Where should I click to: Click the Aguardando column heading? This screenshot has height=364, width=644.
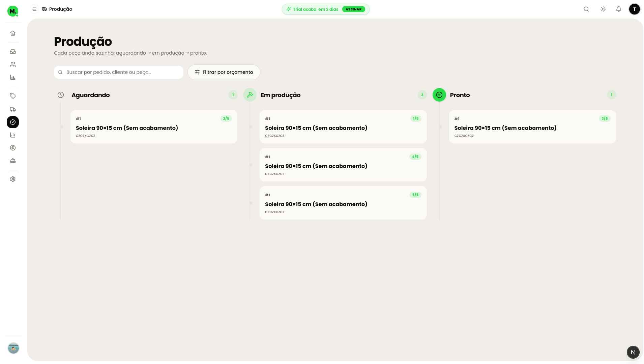point(90,95)
